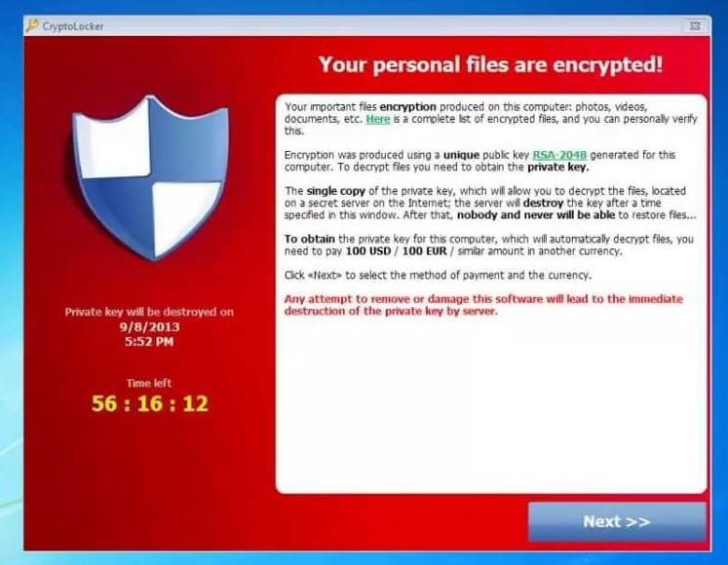
Task: Click the key icon in the title bar
Action: point(32,25)
